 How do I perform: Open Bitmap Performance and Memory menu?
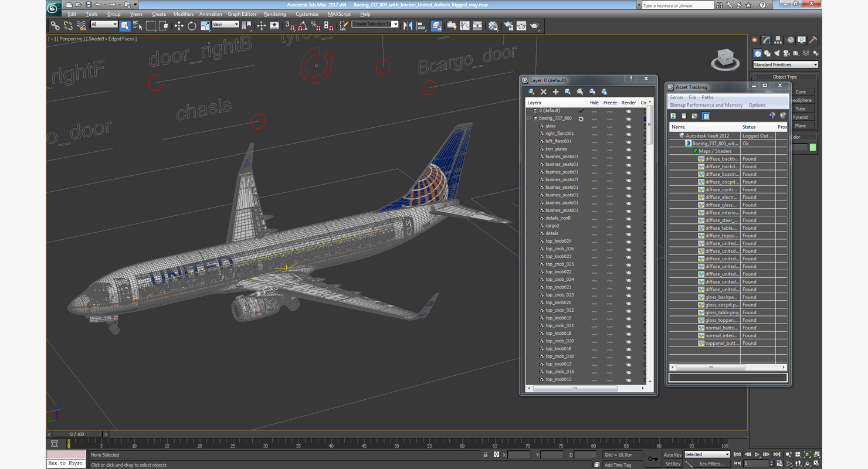coord(706,105)
